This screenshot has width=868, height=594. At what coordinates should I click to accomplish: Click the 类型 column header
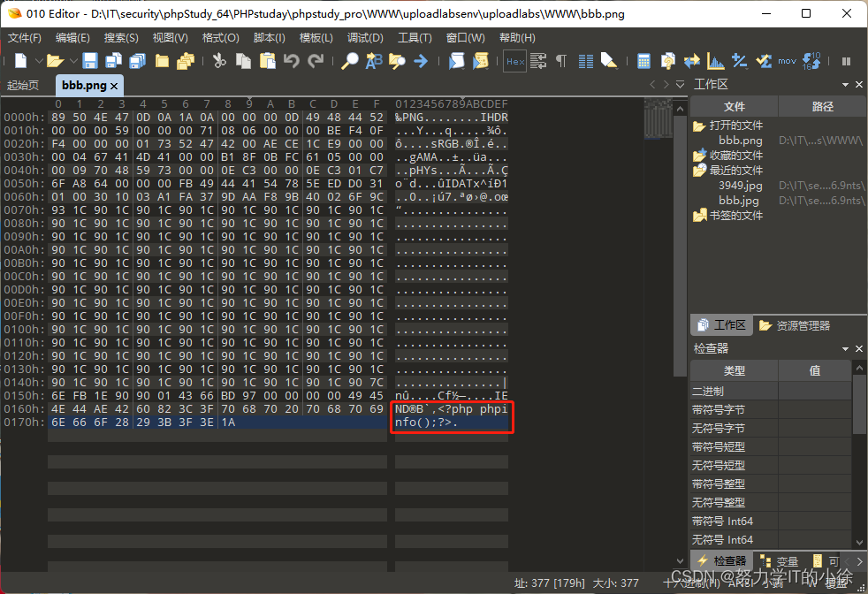[x=734, y=370]
